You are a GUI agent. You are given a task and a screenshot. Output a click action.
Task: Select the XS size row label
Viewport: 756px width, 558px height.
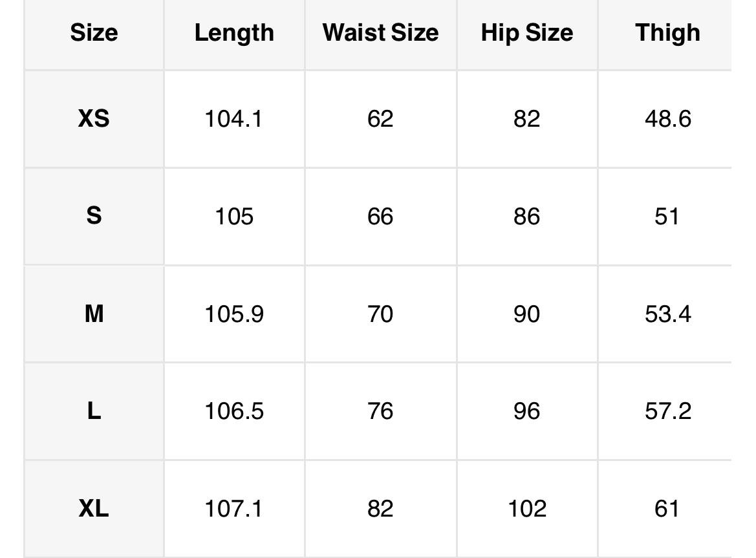coord(94,119)
